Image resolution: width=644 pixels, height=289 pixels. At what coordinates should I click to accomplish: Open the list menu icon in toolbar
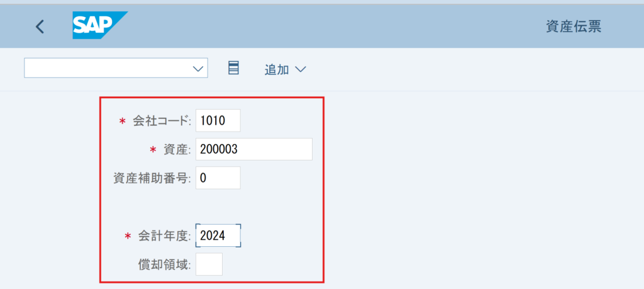(x=233, y=68)
